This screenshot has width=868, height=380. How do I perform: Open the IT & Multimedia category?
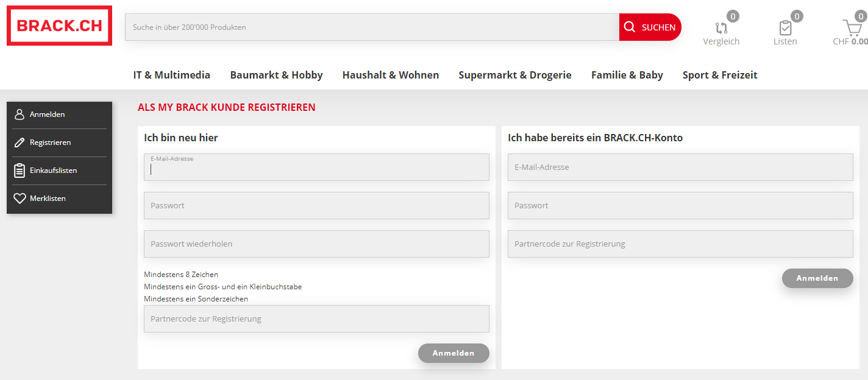coord(172,75)
